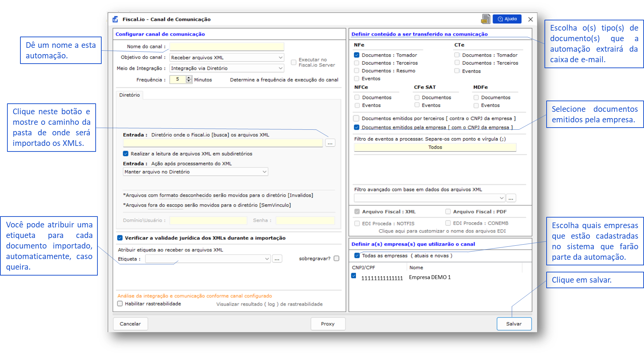Click the Ajuda help button
The height and width of the screenshot is (355, 644).
click(507, 19)
